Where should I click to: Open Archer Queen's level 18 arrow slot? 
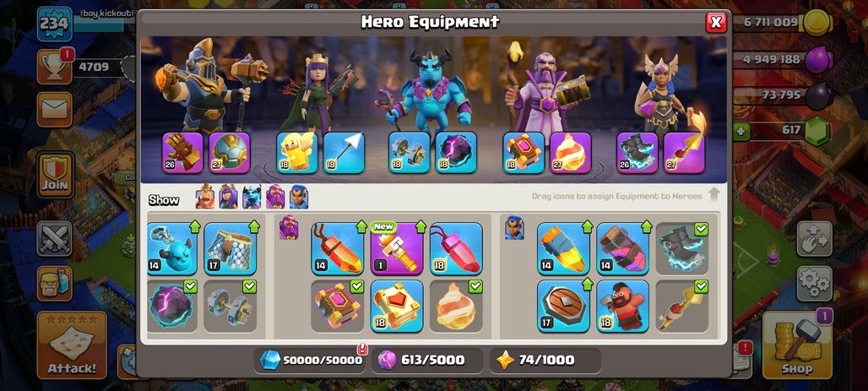[x=344, y=153]
